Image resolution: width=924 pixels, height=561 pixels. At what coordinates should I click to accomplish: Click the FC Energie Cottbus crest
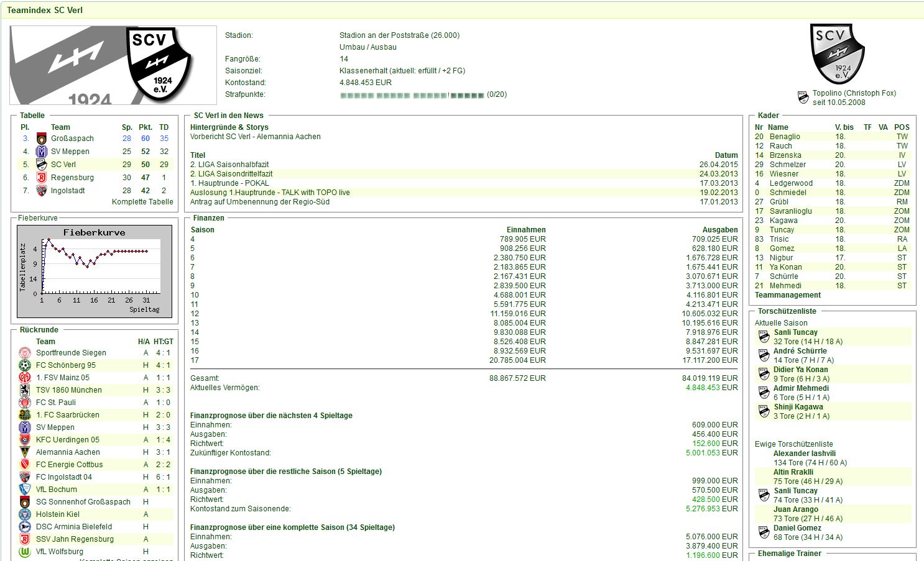pos(25,465)
